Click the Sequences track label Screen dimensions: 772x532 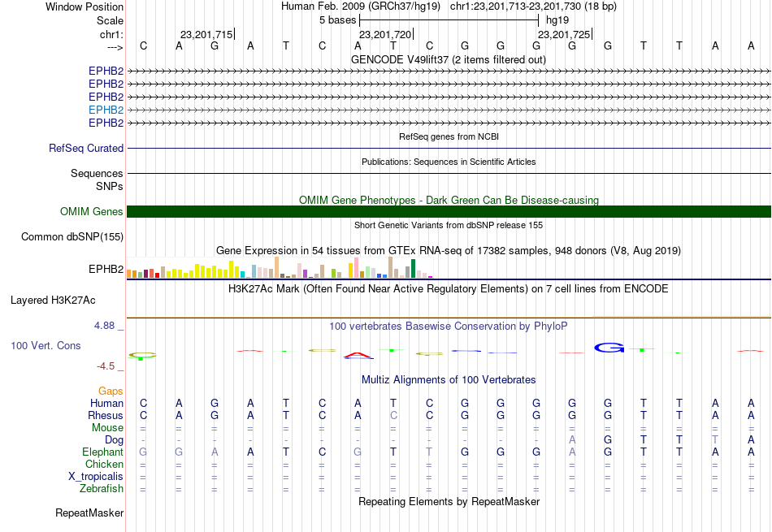[x=97, y=173]
